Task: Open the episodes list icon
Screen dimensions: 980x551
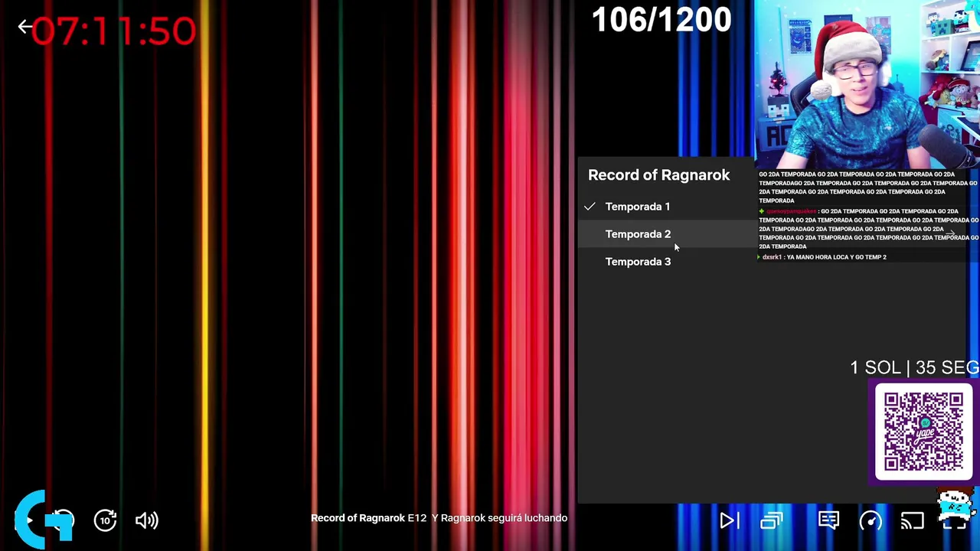Action: (772, 521)
